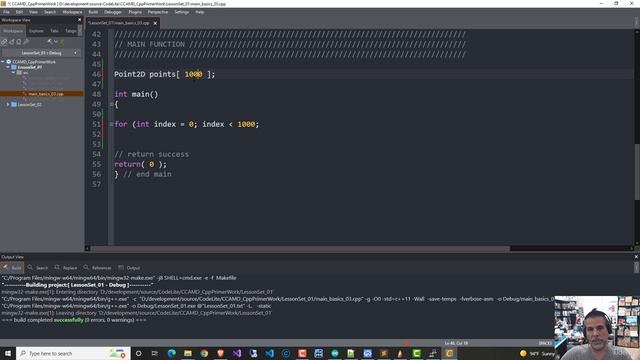This screenshot has height=360, width=640.
Task: Open the Perspective menu
Action: tap(158, 12)
